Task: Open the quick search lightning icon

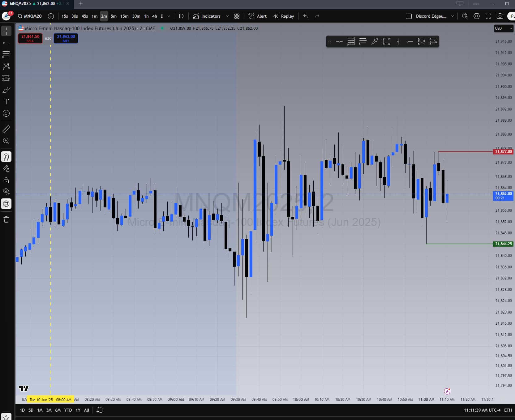Action: (465, 16)
